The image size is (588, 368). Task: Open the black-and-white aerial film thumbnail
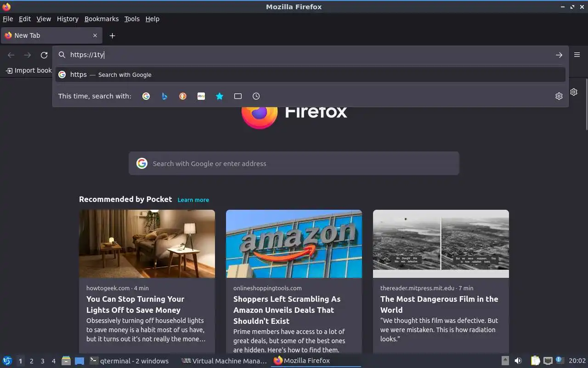tap(441, 244)
